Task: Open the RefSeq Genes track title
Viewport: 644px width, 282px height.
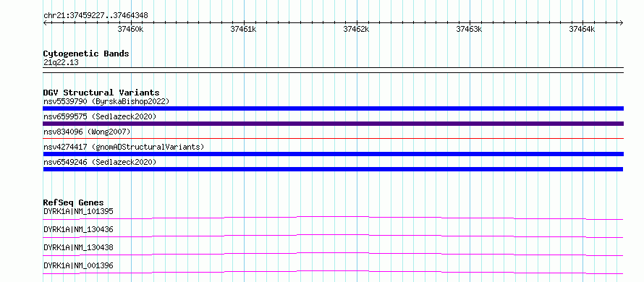Action: [73, 202]
